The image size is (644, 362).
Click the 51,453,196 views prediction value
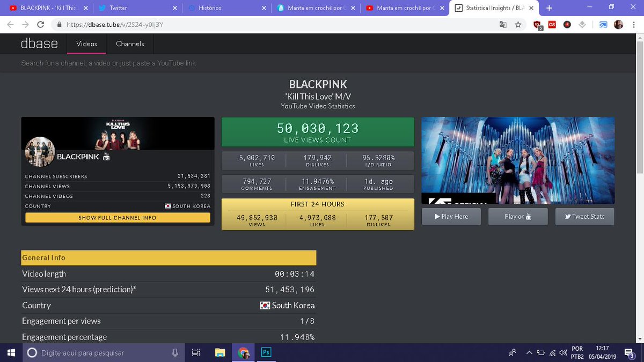(290, 290)
